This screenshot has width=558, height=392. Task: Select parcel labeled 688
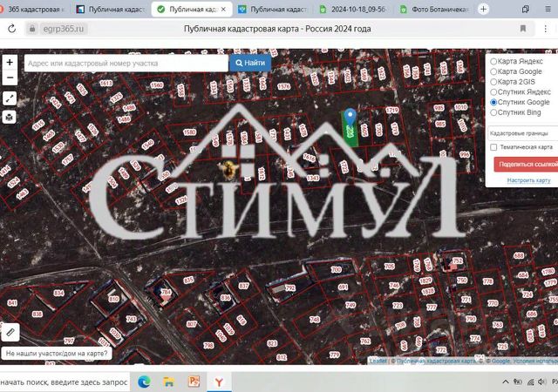pyautogui.click(x=519, y=255)
